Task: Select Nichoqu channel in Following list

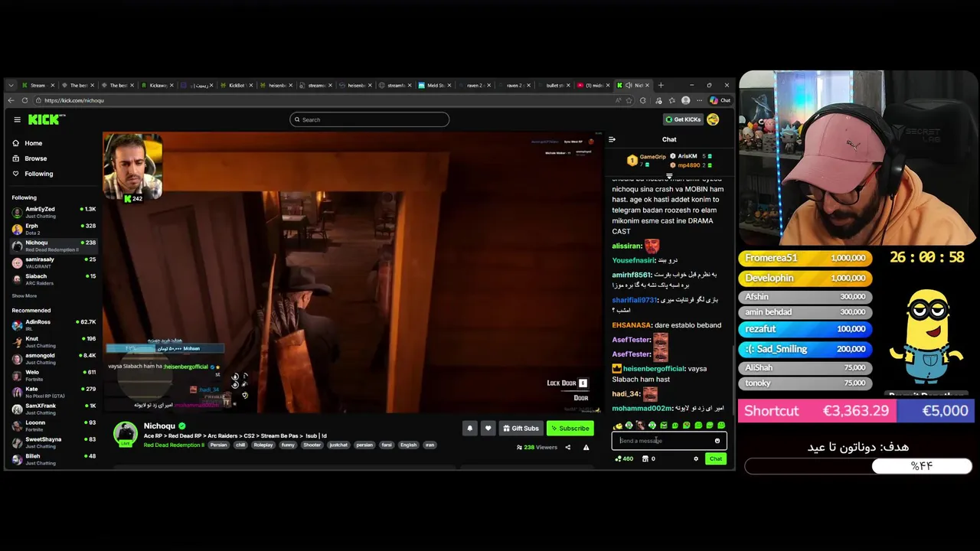Action: pos(54,246)
